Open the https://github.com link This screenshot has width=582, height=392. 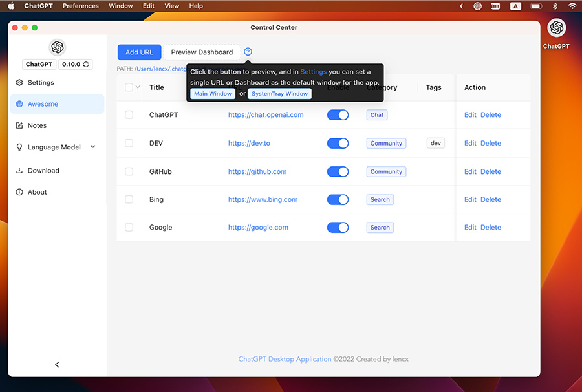point(257,171)
